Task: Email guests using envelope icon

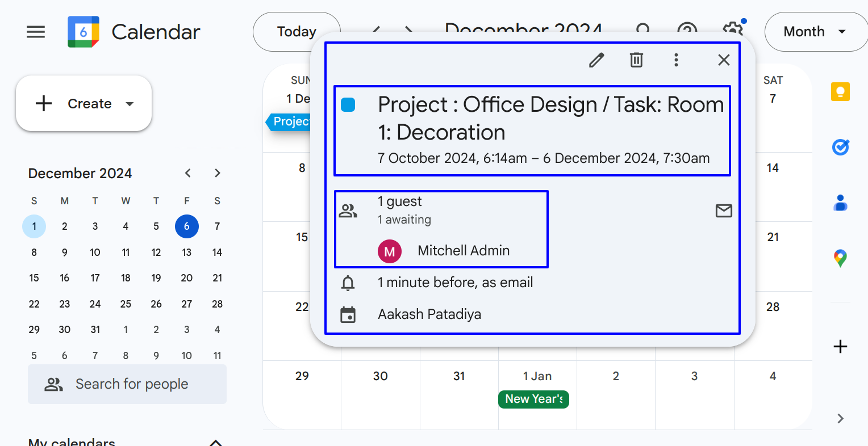Action: point(724,211)
